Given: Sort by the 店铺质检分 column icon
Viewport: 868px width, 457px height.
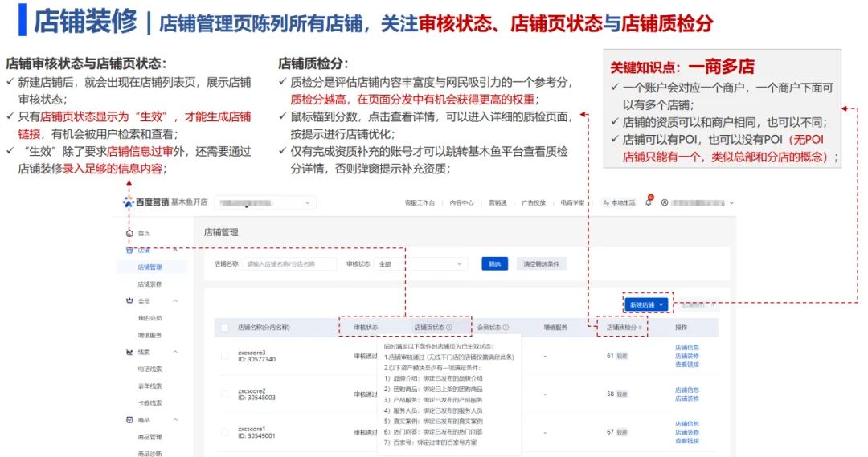Looking at the screenshot, I should tap(641, 328).
